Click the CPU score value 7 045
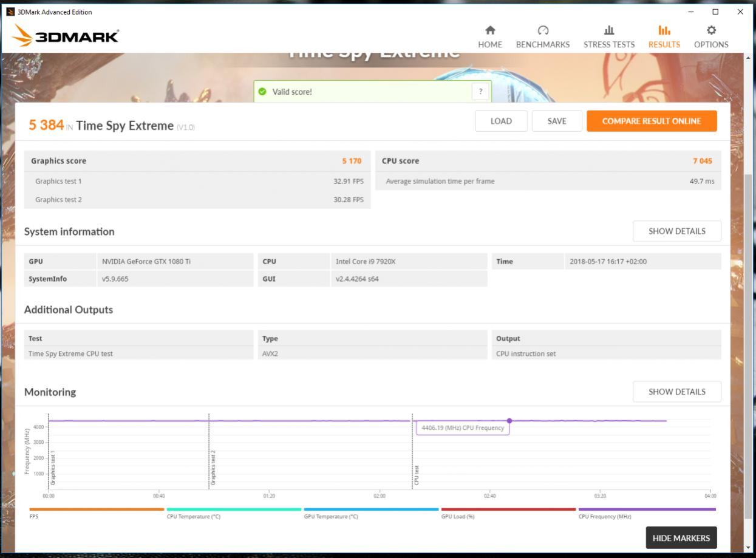This screenshot has height=558, width=756. pyautogui.click(x=703, y=161)
